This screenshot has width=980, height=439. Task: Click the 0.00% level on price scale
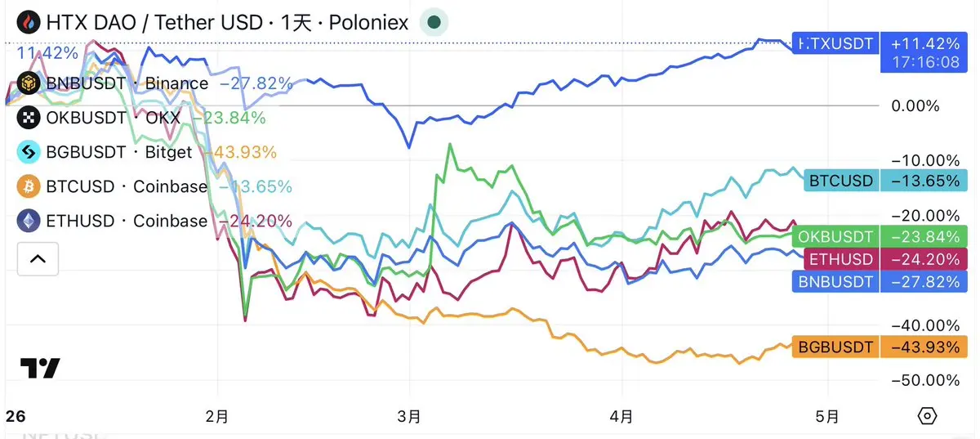pyautogui.click(x=914, y=105)
